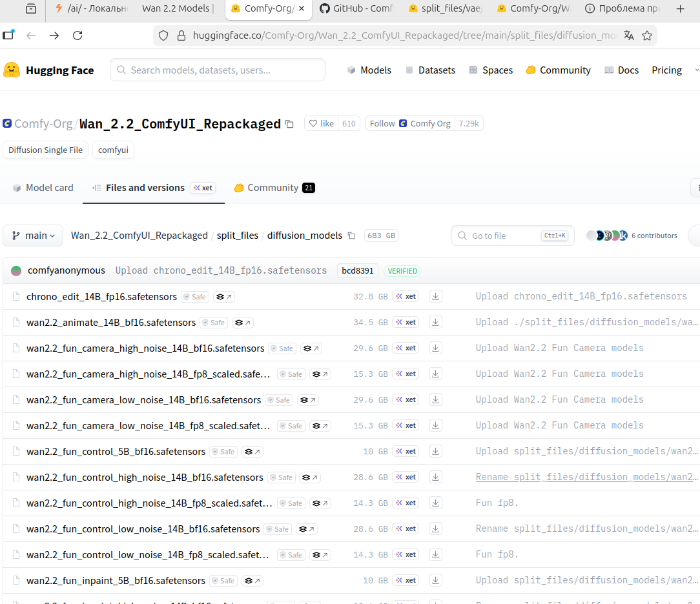This screenshot has width=700, height=604.
Task: Switch to the split_files/vae browser tab
Action: 446,8
